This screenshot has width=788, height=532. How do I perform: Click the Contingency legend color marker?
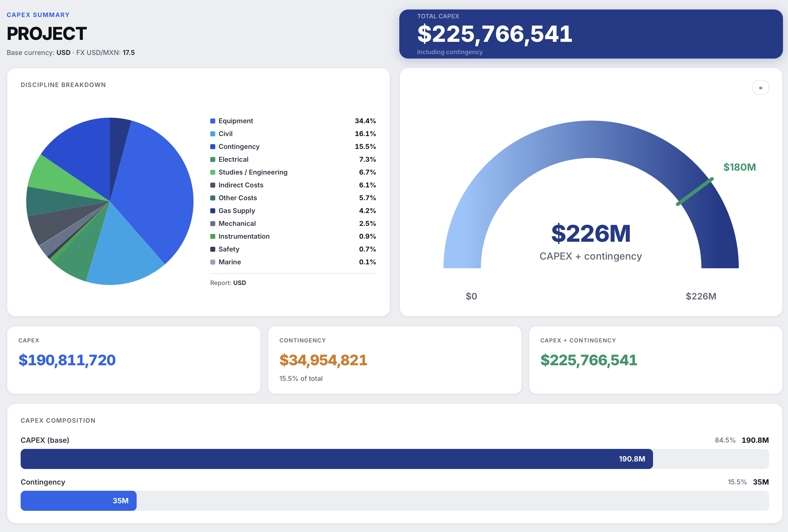click(x=212, y=147)
